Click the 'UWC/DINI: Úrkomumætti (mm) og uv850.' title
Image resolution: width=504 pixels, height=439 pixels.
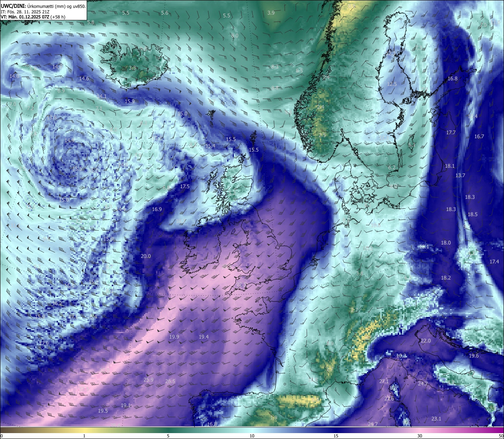coord(43,6)
